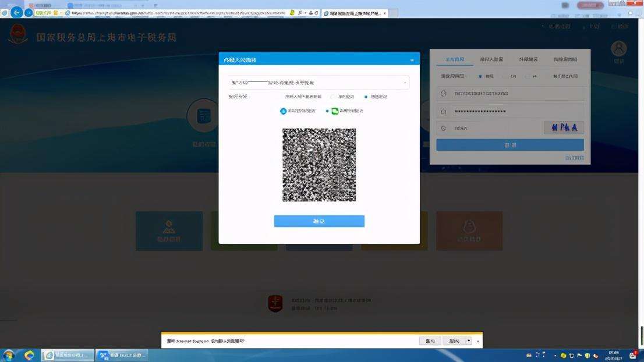Click the wide blue login button
Image resolution: width=644 pixels, height=362 pixels.
pyautogui.click(x=509, y=145)
